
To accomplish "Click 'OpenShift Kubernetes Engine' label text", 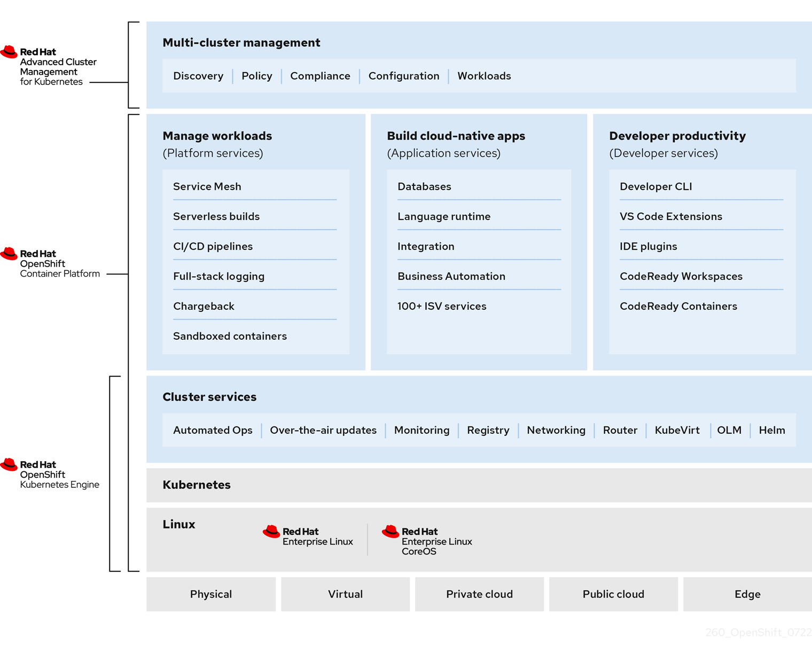I will click(x=59, y=479).
